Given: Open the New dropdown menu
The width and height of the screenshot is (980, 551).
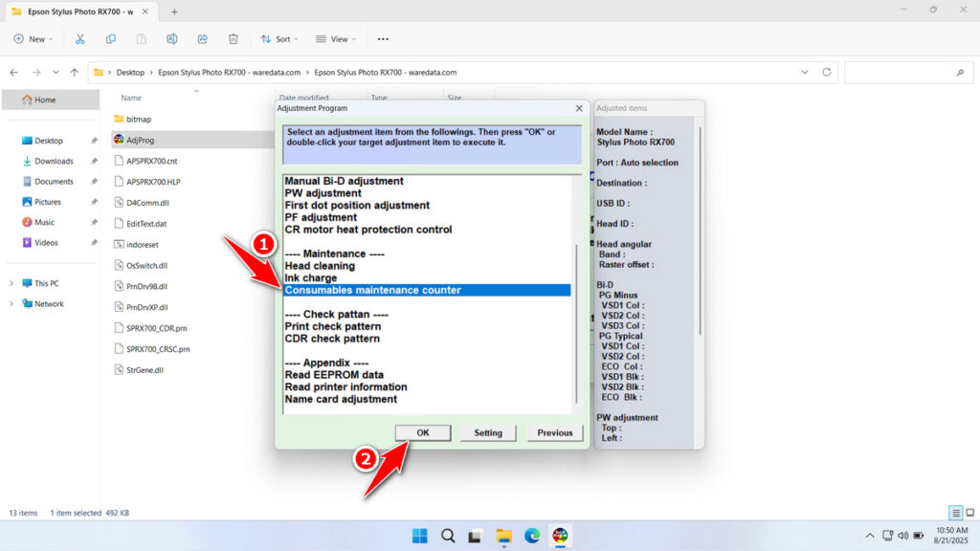Looking at the screenshot, I should [x=33, y=38].
